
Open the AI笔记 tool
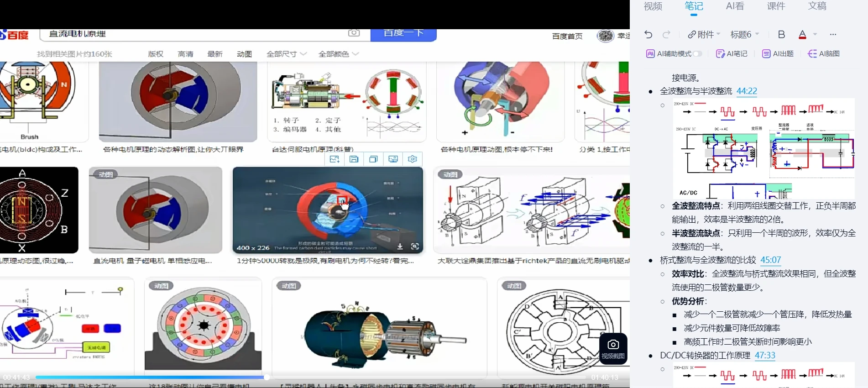click(x=732, y=54)
